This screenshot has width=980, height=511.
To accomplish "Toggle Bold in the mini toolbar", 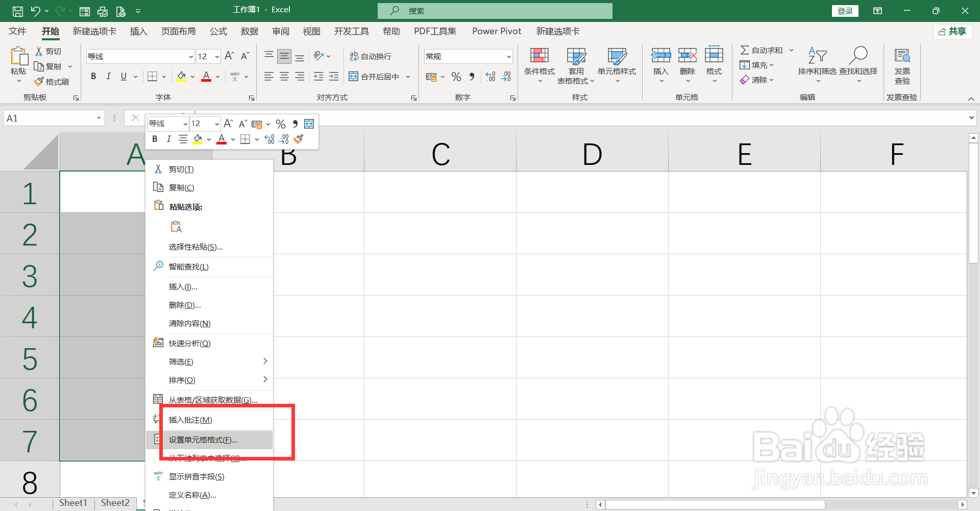I will tap(155, 139).
